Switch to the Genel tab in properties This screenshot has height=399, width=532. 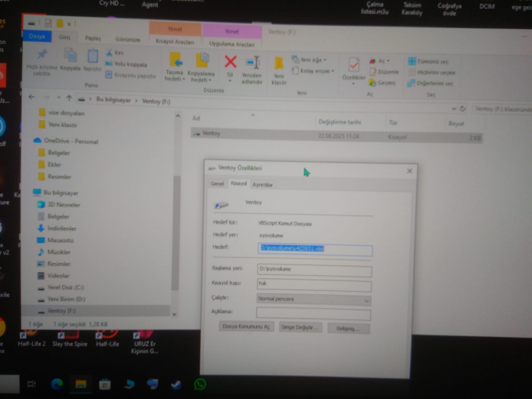click(x=217, y=184)
